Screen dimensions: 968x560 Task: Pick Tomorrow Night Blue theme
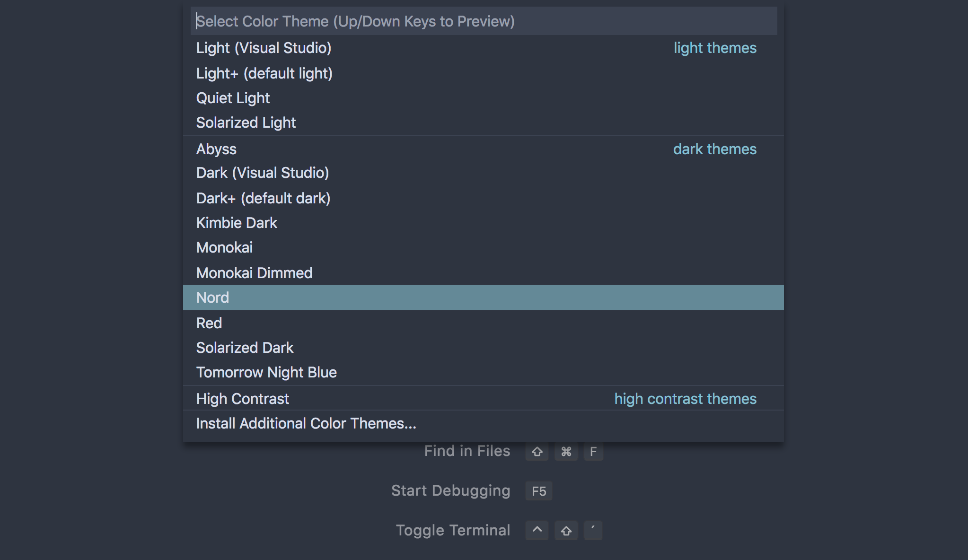tap(483, 372)
